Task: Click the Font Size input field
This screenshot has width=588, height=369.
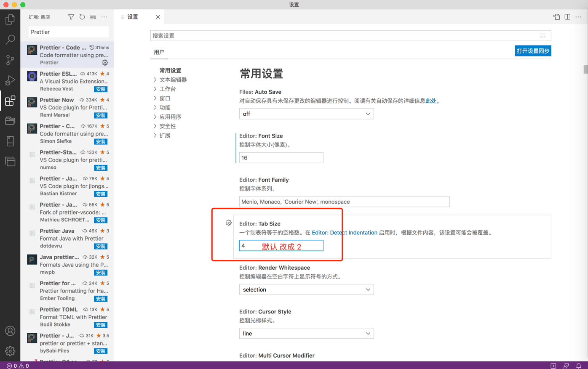Action: pos(281,158)
